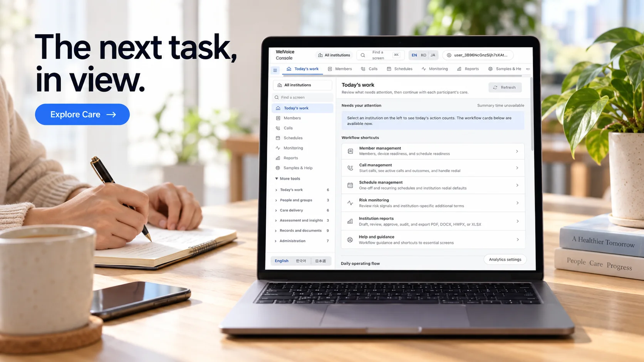Open the Reports tab
Viewport: 644px width, 362px height.
point(468,69)
